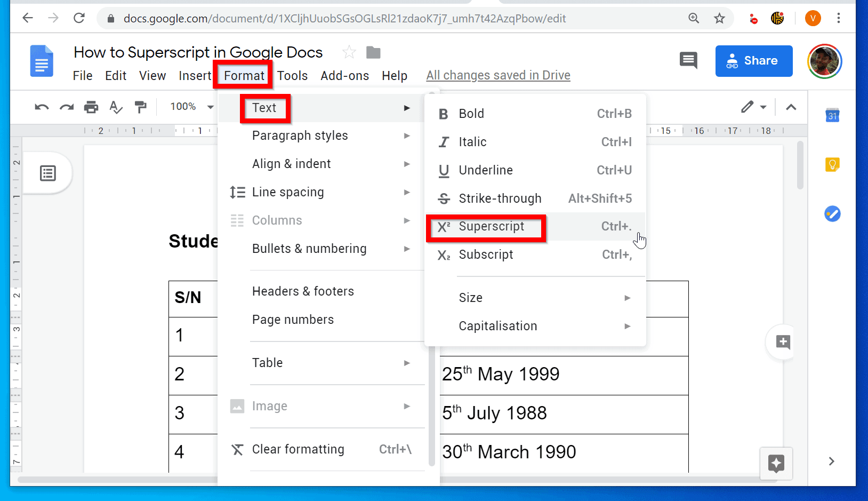Click the browser back arrow
The height and width of the screenshot is (501, 868).
[28, 18]
